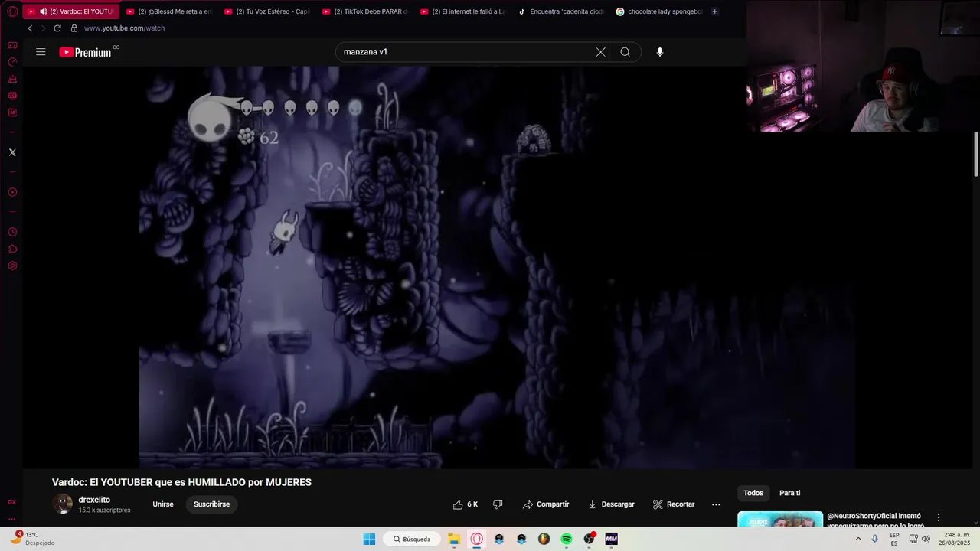Switch to chocolate lady spongebob tab

pos(659,11)
